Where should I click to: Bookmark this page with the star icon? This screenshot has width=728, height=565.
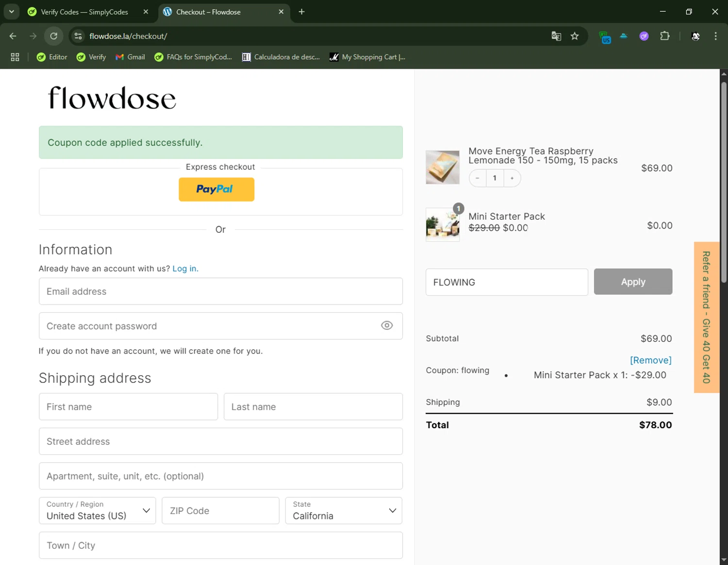[575, 36]
